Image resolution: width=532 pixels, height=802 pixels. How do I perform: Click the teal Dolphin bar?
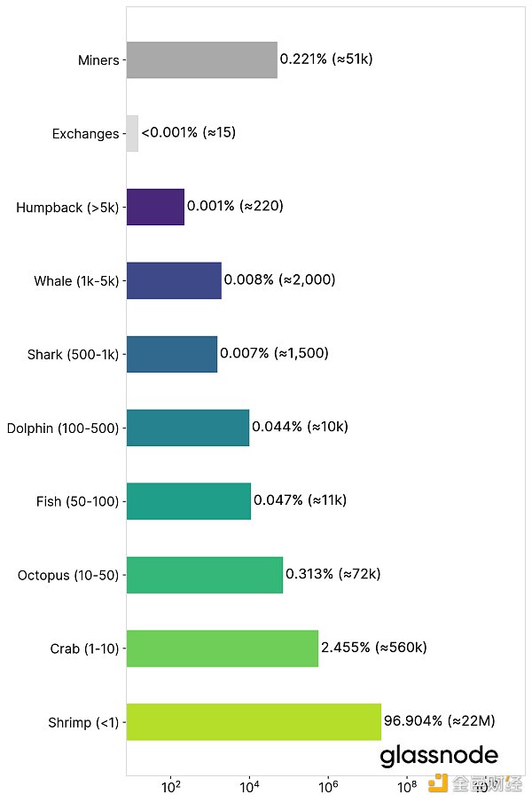(188, 428)
